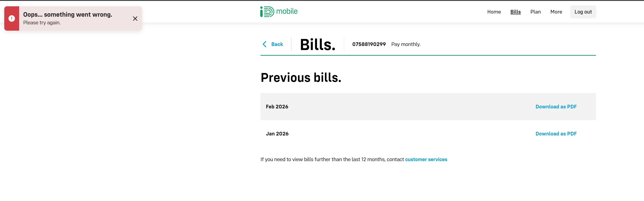Viewport: 644px width, 201px height.
Task: Download the Jan 2026 bill as PDF
Action: [x=556, y=134]
